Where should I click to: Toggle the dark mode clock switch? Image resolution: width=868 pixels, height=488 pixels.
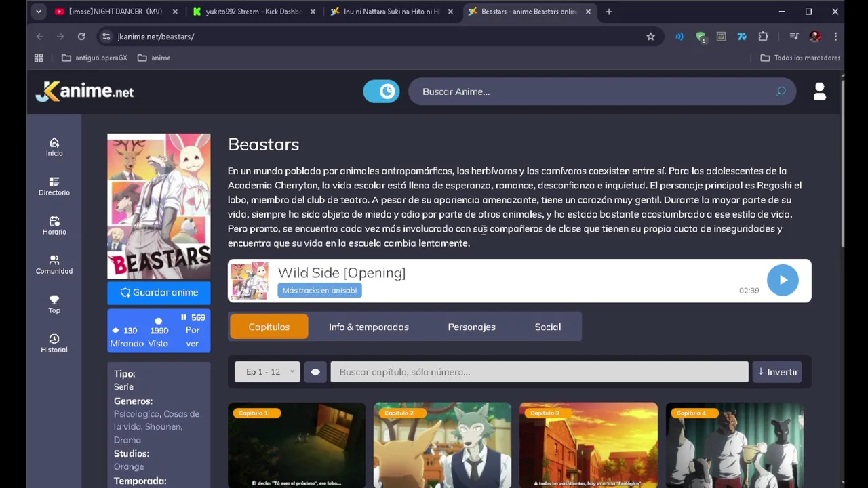point(381,91)
